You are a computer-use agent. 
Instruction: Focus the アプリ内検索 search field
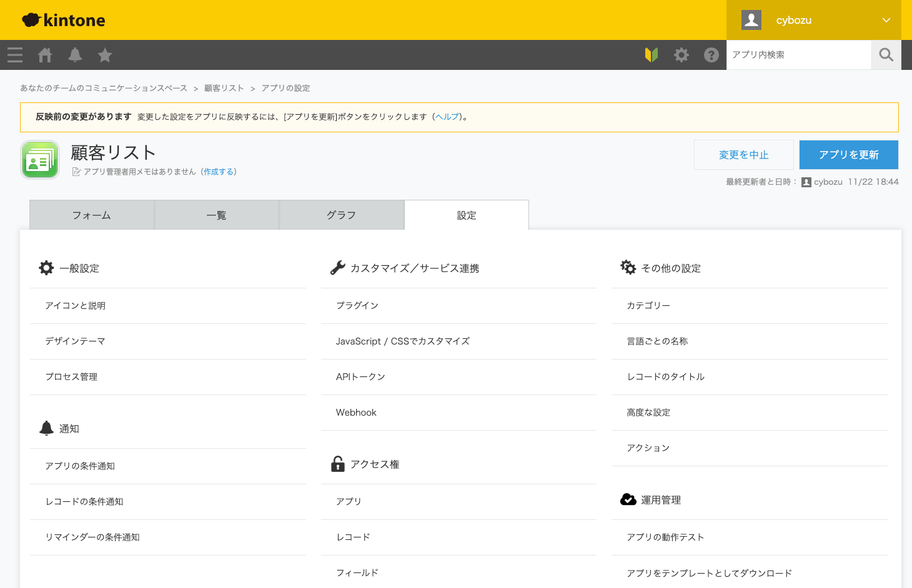pos(799,55)
